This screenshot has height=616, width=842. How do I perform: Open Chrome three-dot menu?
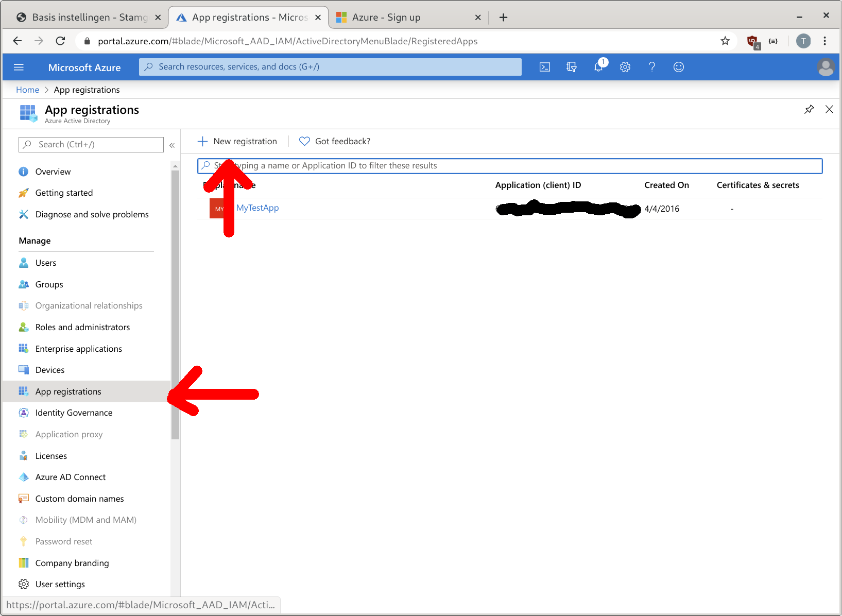point(824,41)
